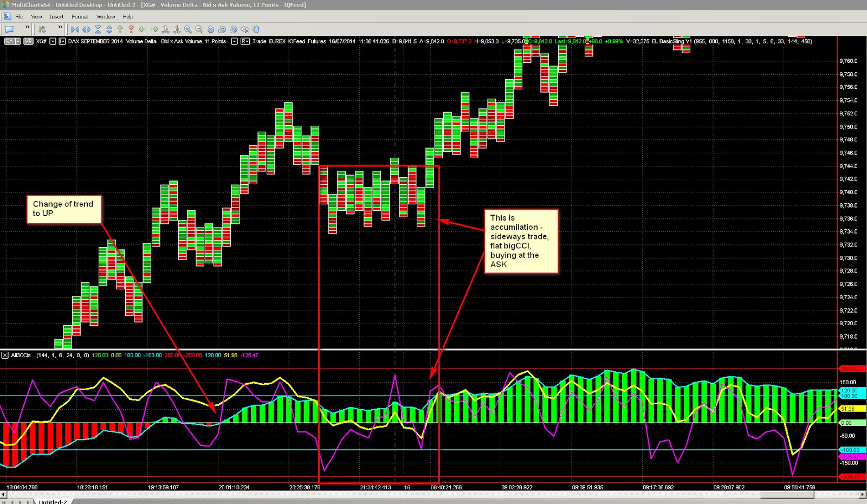Shift the chart down with the red down arrow

[x=131, y=29]
